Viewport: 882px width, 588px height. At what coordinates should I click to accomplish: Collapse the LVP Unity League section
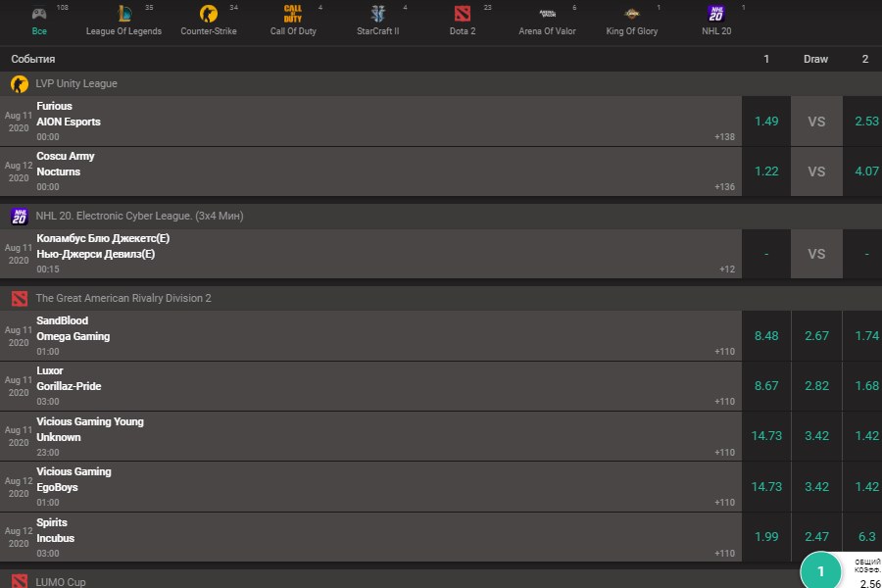click(76, 83)
